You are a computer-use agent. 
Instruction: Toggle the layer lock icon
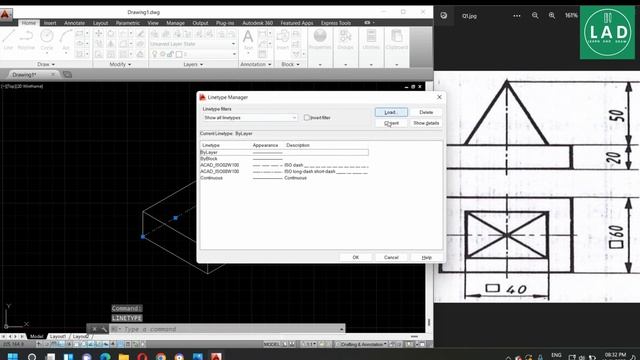[170, 54]
